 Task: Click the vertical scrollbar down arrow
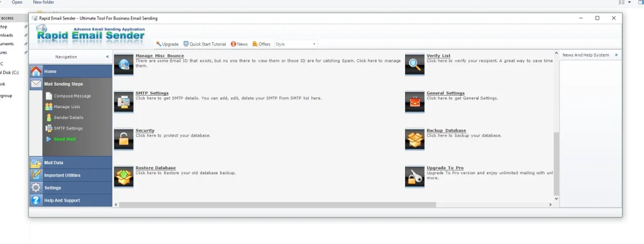tap(557, 198)
